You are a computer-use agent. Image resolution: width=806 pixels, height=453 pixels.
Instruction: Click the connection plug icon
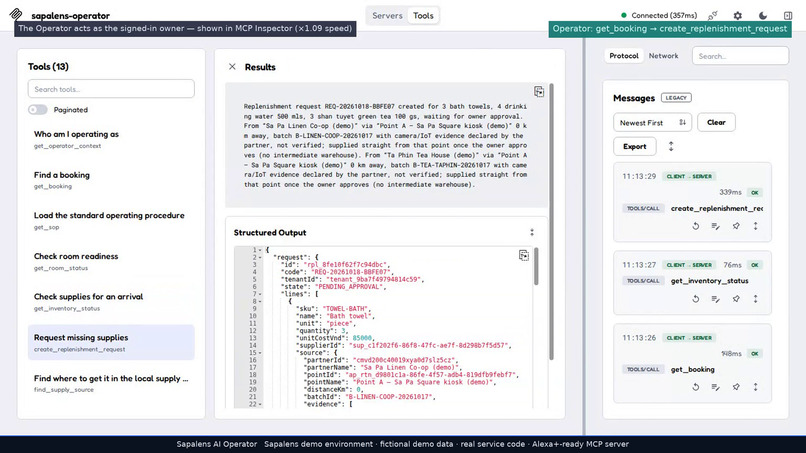712,15
